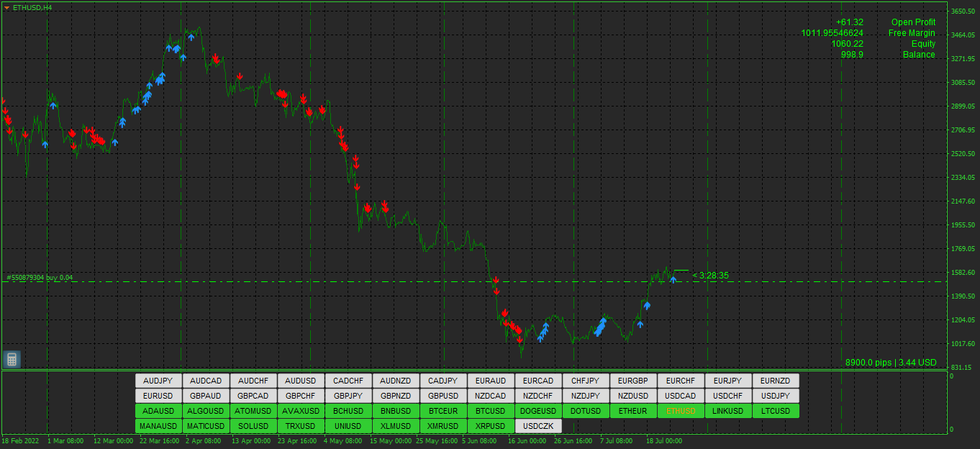The height and width of the screenshot is (449, 980).
Task: Open GBPUSD pair
Action: coord(443,396)
